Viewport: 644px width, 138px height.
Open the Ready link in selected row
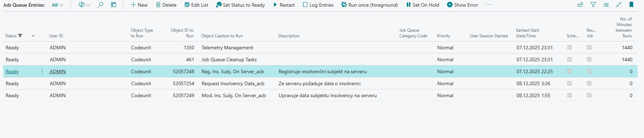coord(12,71)
